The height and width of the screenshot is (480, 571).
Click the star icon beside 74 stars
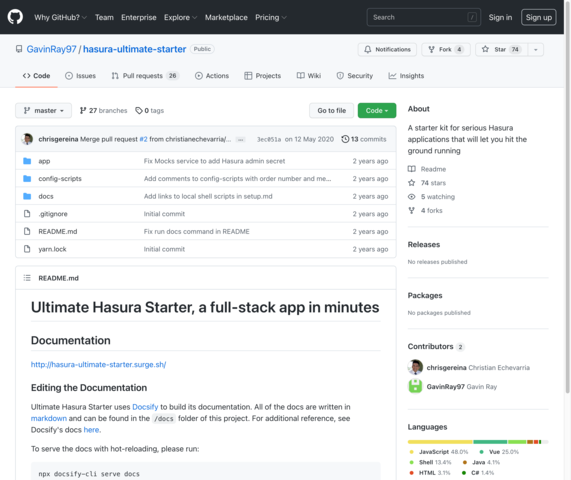411,183
